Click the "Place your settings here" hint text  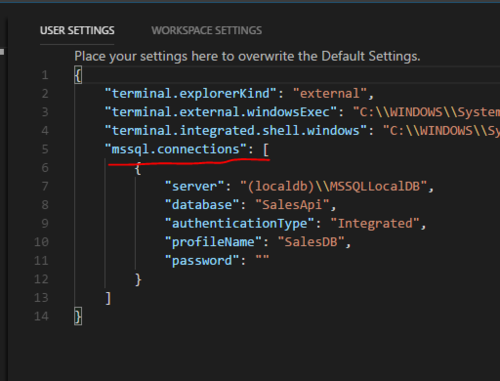click(x=247, y=56)
